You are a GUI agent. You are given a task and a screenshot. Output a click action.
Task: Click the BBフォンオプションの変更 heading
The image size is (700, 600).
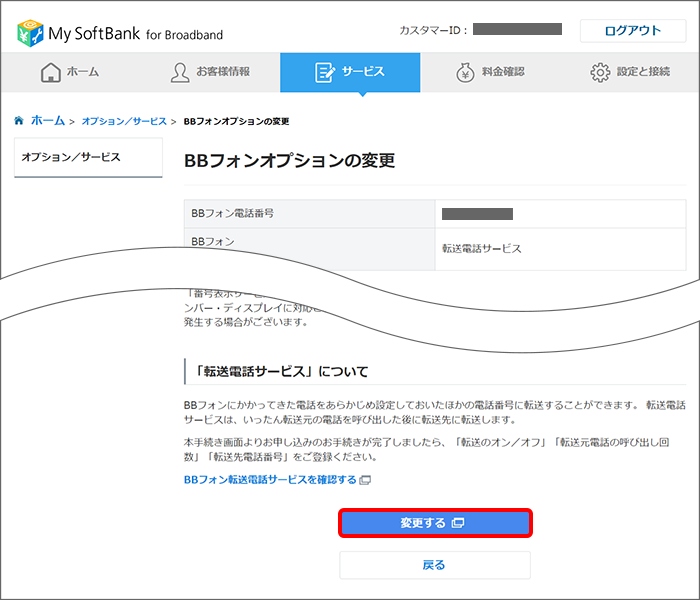pyautogui.click(x=290, y=161)
